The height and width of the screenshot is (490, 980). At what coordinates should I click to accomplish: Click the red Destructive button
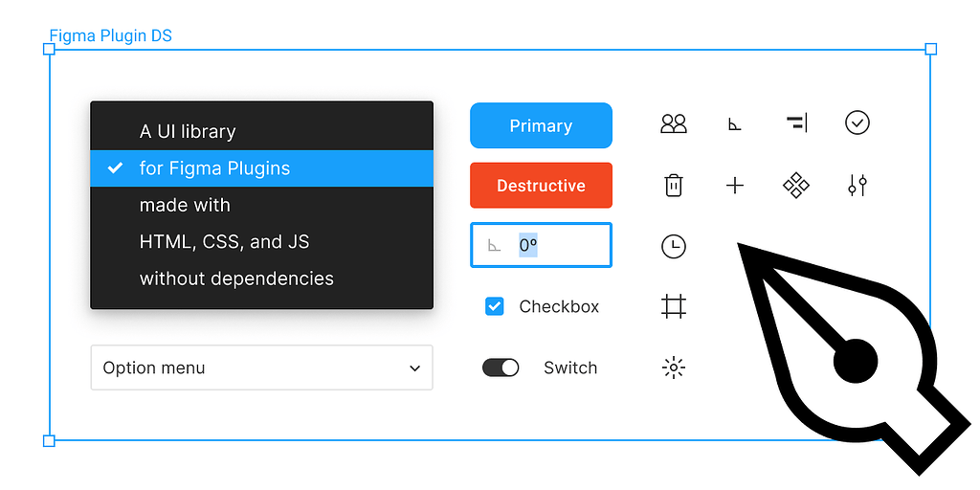[x=541, y=186]
